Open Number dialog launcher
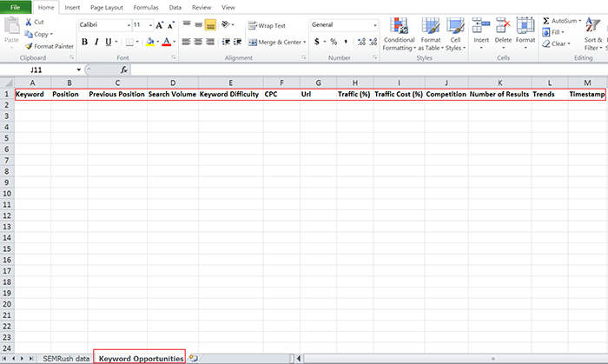Image resolution: width=608 pixels, height=364 pixels. 374,57
